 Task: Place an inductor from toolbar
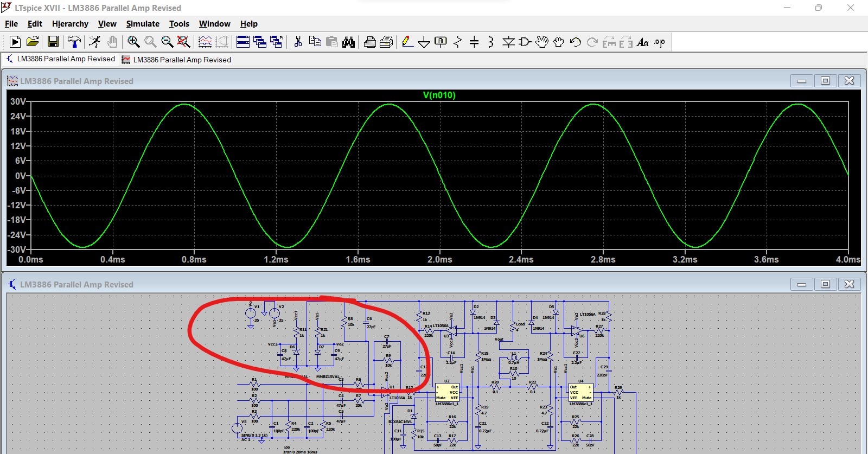491,42
